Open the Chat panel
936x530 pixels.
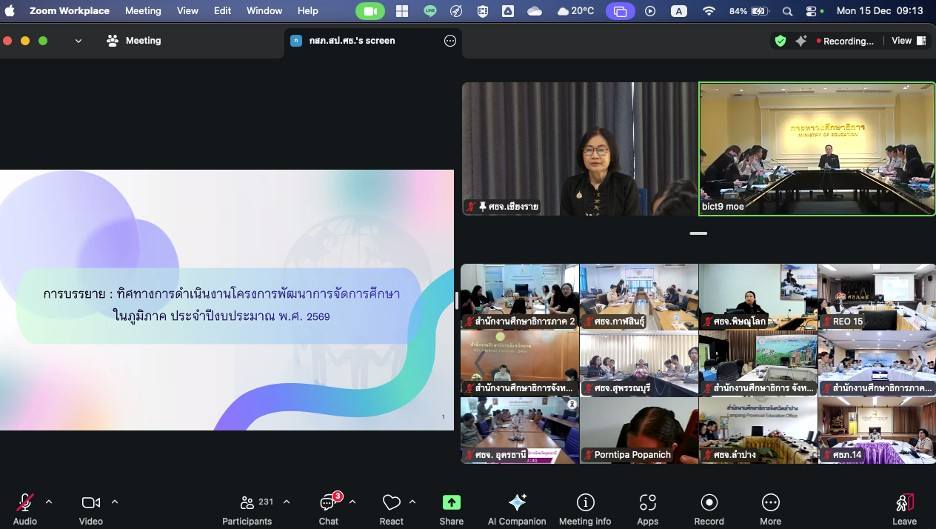click(328, 503)
